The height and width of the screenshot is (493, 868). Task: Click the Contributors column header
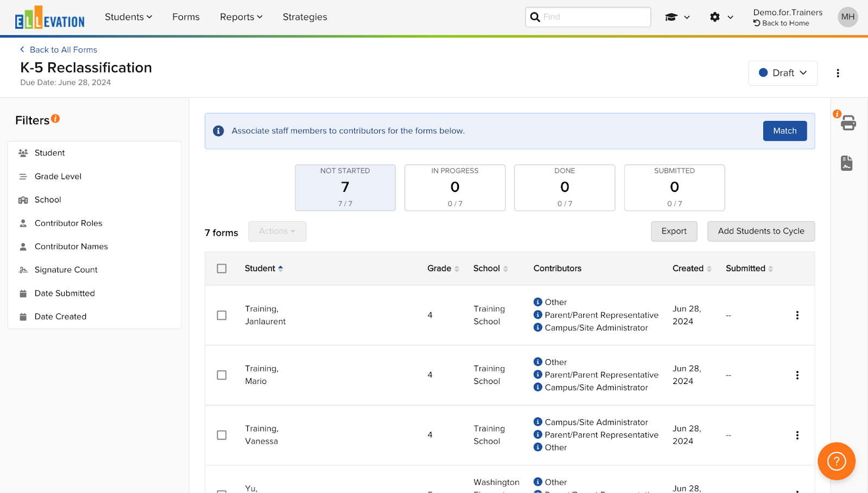click(557, 268)
